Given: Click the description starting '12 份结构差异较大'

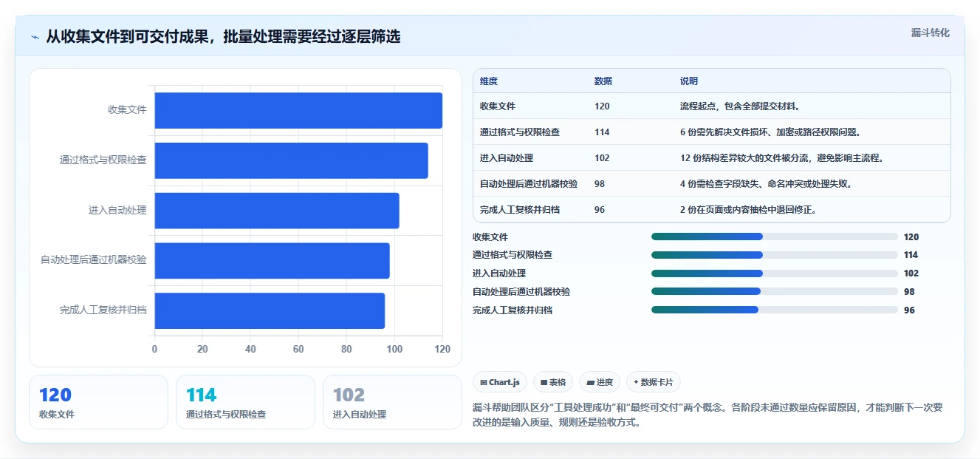Looking at the screenshot, I should click(x=782, y=158).
